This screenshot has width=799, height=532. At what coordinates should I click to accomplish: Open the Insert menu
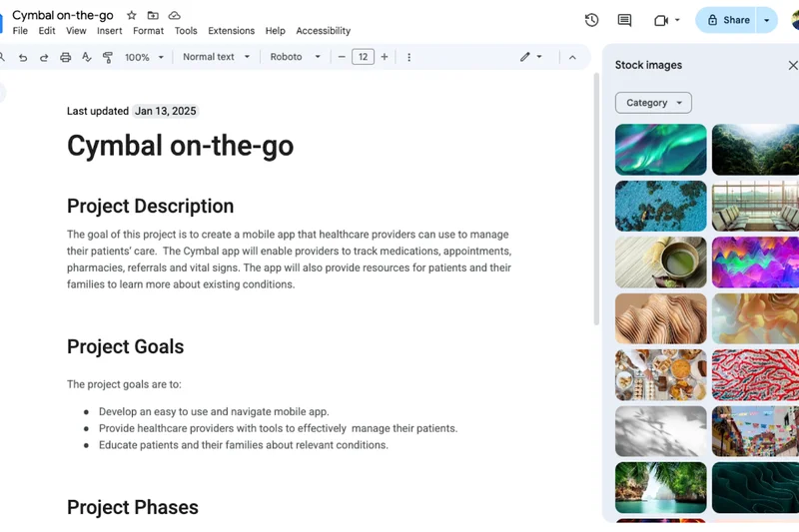tap(110, 31)
